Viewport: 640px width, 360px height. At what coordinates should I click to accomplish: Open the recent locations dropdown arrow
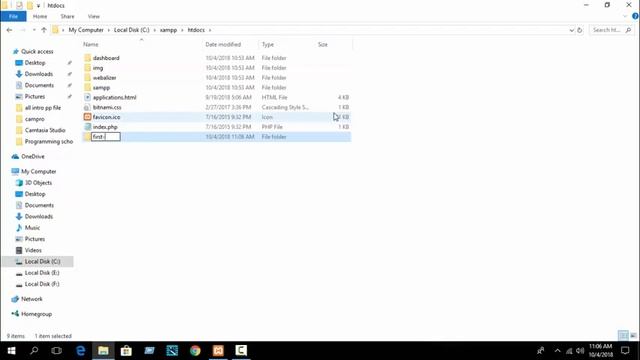(x=34, y=30)
